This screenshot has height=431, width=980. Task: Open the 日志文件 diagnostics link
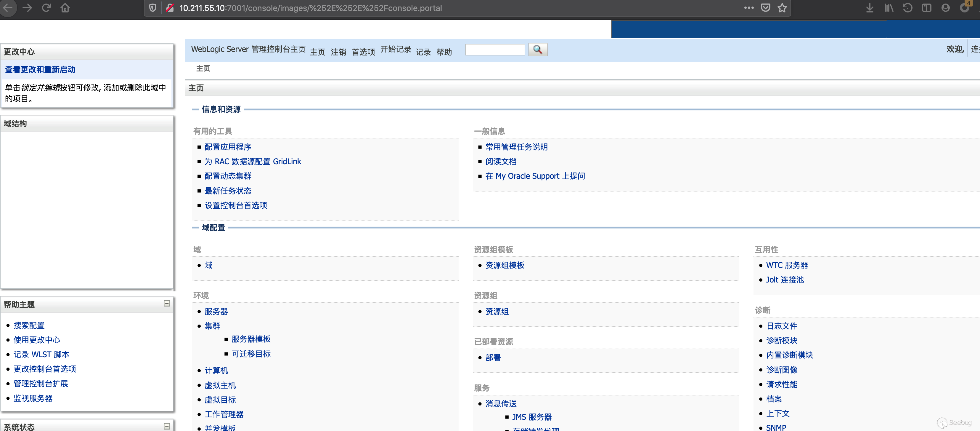click(x=781, y=326)
